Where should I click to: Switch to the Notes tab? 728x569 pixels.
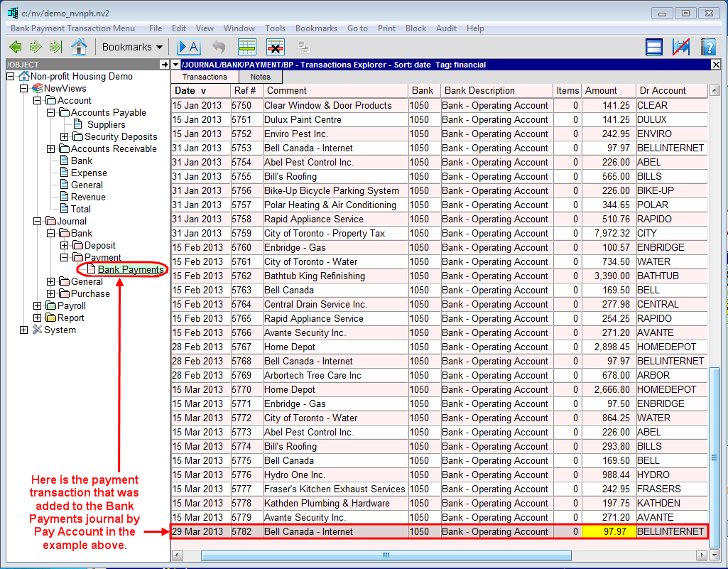[x=260, y=77]
